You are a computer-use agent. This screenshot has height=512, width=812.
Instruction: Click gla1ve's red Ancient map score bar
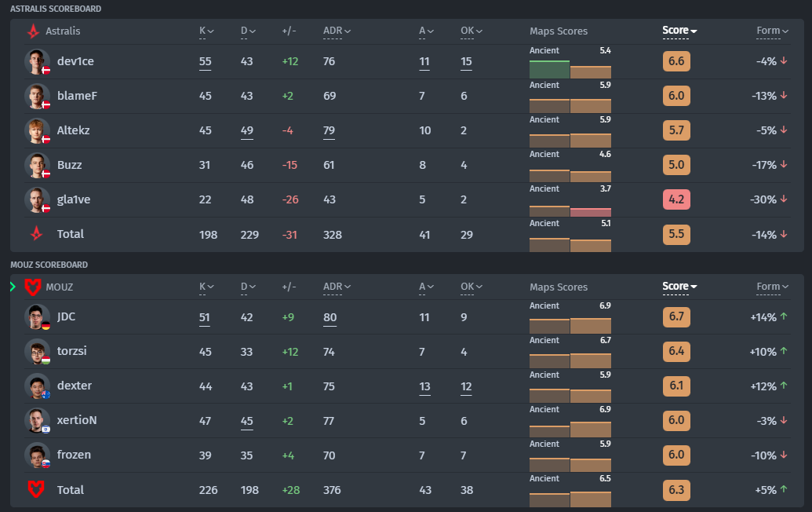tap(591, 212)
